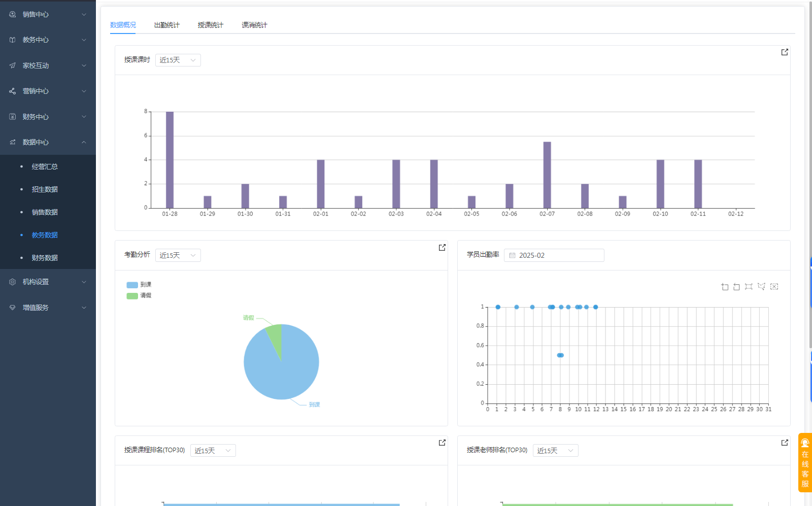Expand the 财务中心 menu chevron
This screenshot has height=506, width=812.
[x=84, y=117]
